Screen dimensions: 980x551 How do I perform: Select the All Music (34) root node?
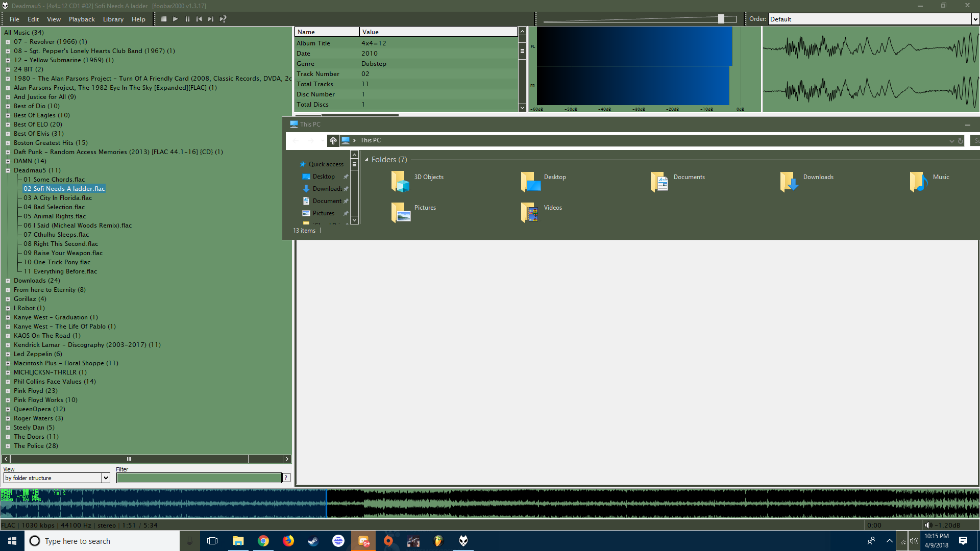24,33
